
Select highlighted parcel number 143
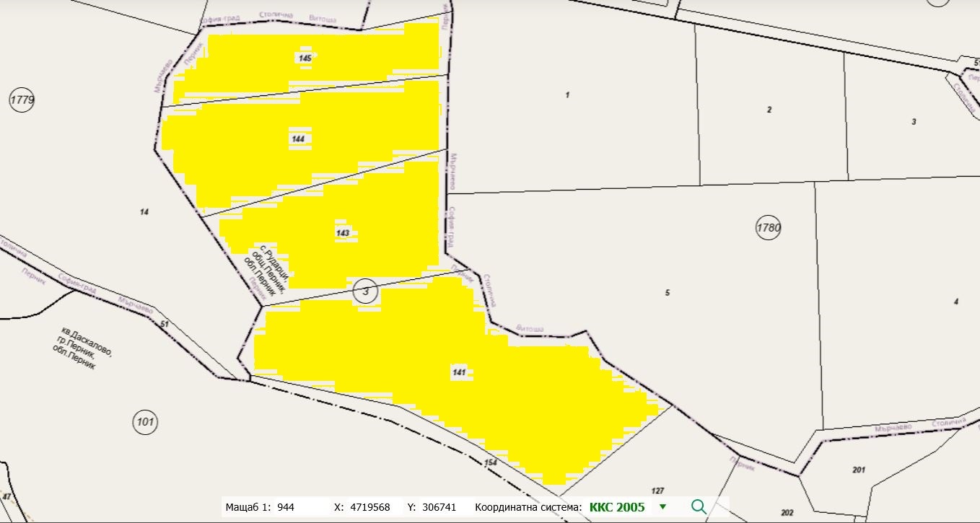click(x=343, y=233)
